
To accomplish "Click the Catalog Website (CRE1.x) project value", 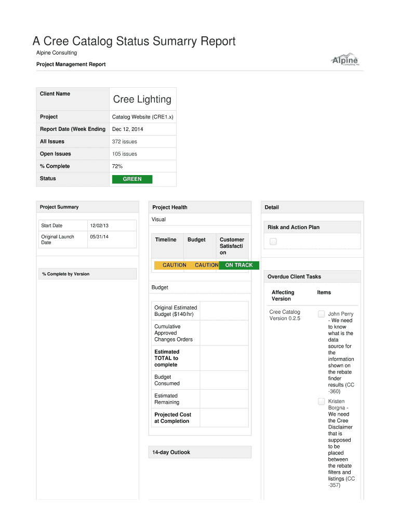I will [142, 117].
